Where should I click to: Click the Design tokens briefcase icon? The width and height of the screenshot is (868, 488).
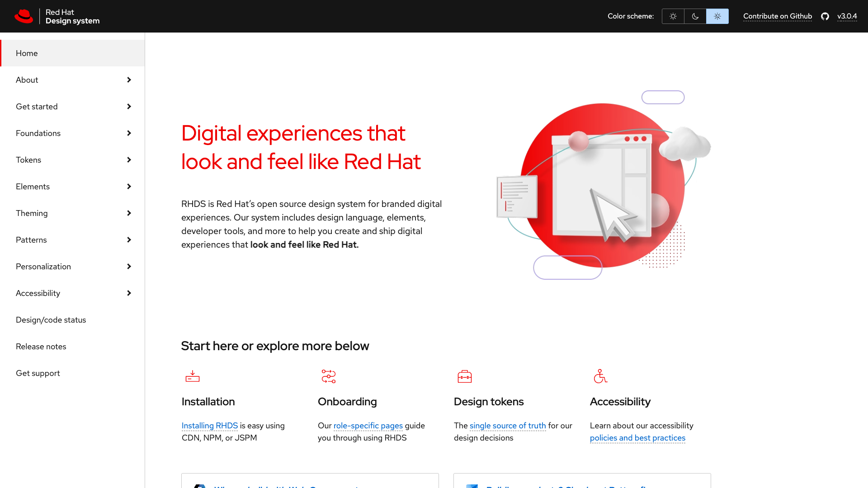point(465,376)
